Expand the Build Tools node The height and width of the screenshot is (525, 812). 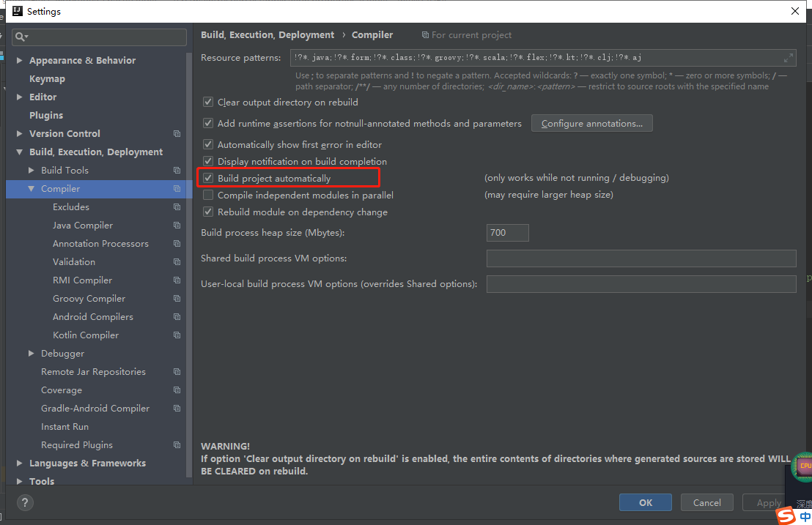[x=31, y=170]
